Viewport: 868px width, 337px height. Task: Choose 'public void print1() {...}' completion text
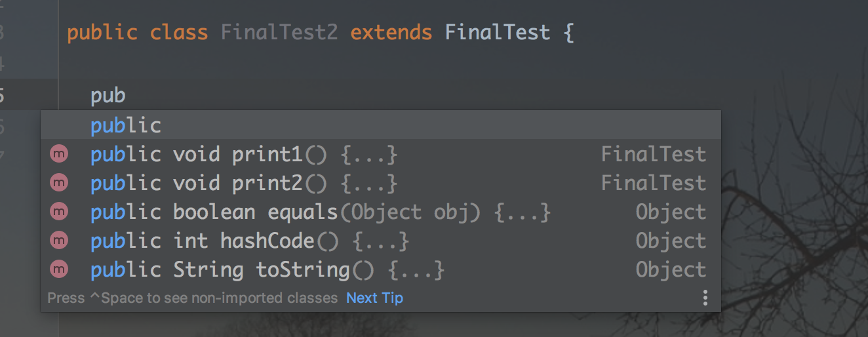[244, 155]
